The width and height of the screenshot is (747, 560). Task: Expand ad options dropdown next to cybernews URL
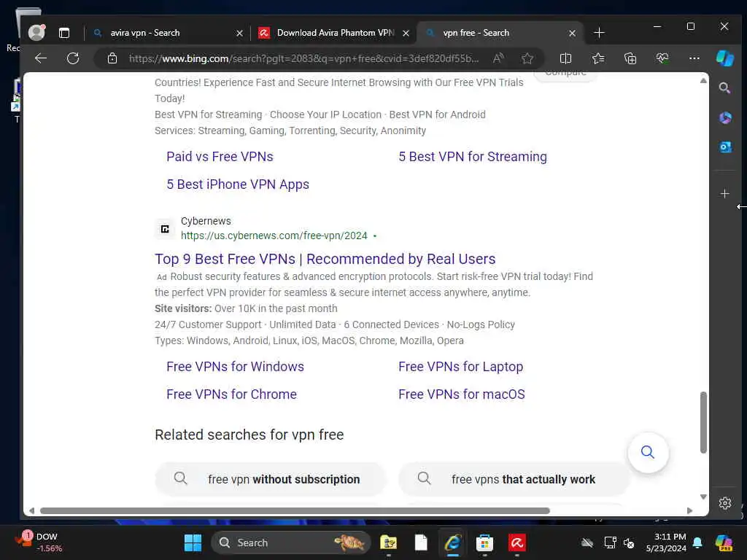pos(375,236)
